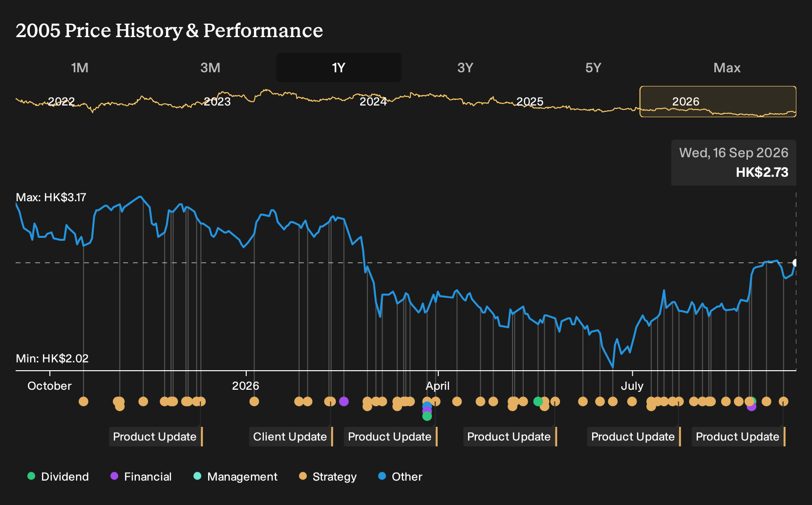
Task: Select the 3M range tab
Action: click(210, 67)
